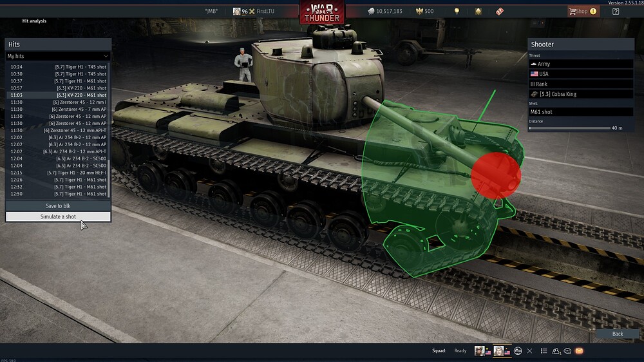The image size is (644, 362).
Task: Open the M61 shot shell selector
Action: point(581,112)
